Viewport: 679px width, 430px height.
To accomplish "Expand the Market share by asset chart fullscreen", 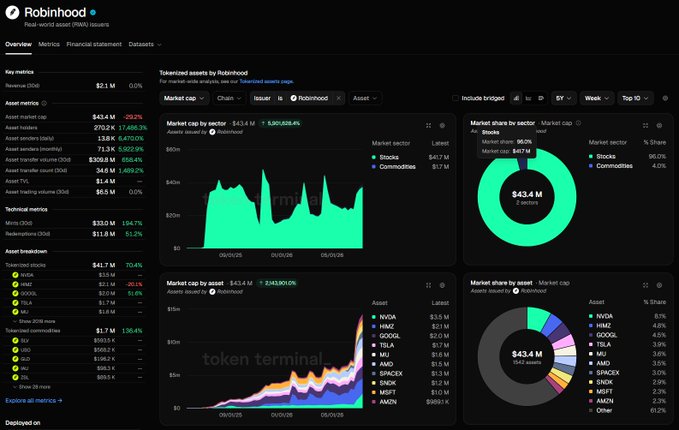I will (x=645, y=285).
